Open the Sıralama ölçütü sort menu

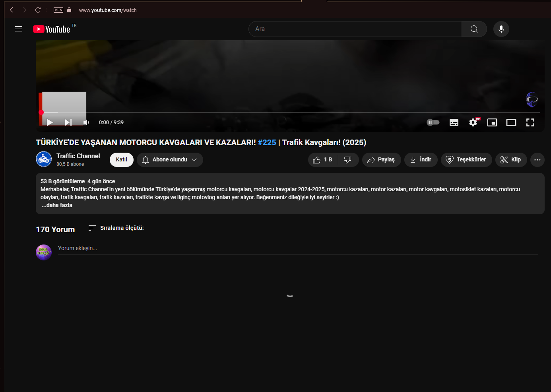tap(116, 228)
